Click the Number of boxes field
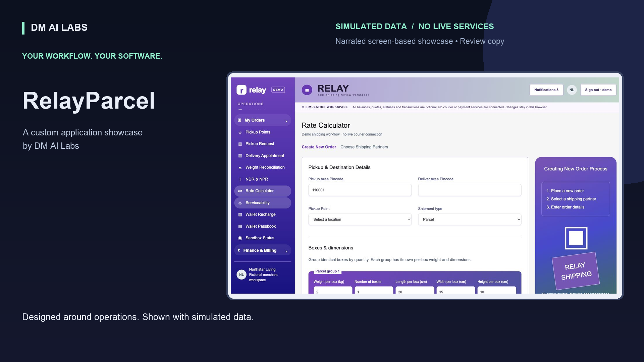This screenshot has height=362, width=644. [374, 291]
